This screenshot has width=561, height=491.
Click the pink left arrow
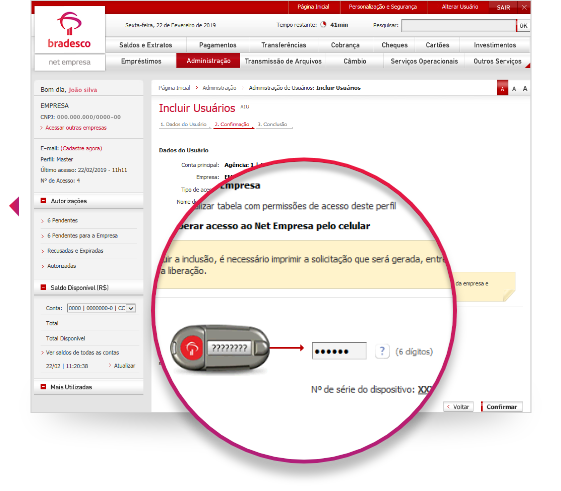(x=14, y=206)
